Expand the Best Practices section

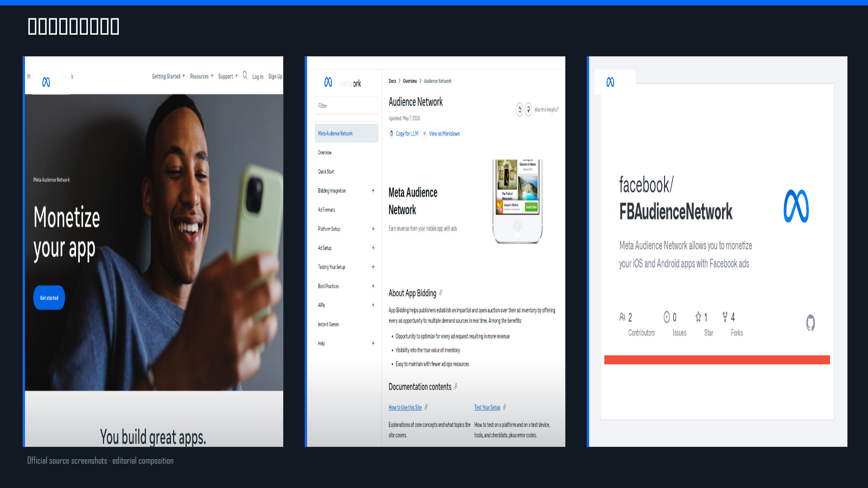373,286
